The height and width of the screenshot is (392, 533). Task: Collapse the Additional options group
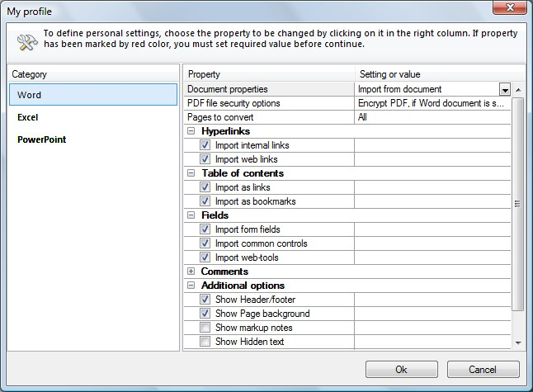[x=191, y=286]
